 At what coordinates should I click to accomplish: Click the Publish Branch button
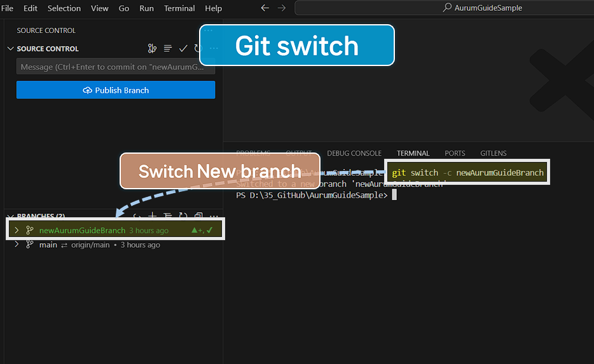click(x=116, y=90)
